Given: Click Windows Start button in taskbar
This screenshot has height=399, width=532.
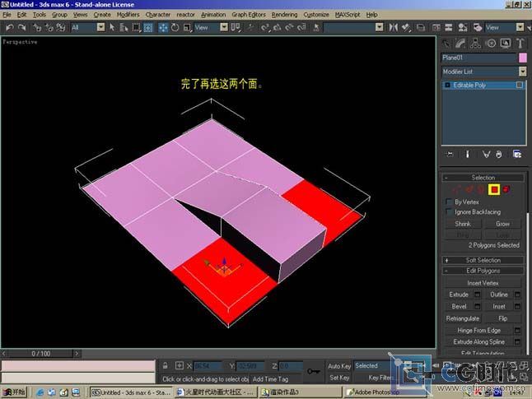Looking at the screenshot, I should [14, 392].
